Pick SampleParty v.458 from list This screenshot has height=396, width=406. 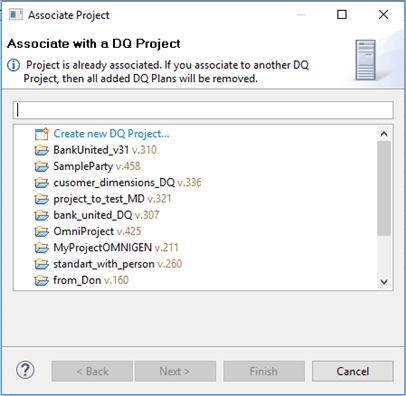tap(97, 166)
